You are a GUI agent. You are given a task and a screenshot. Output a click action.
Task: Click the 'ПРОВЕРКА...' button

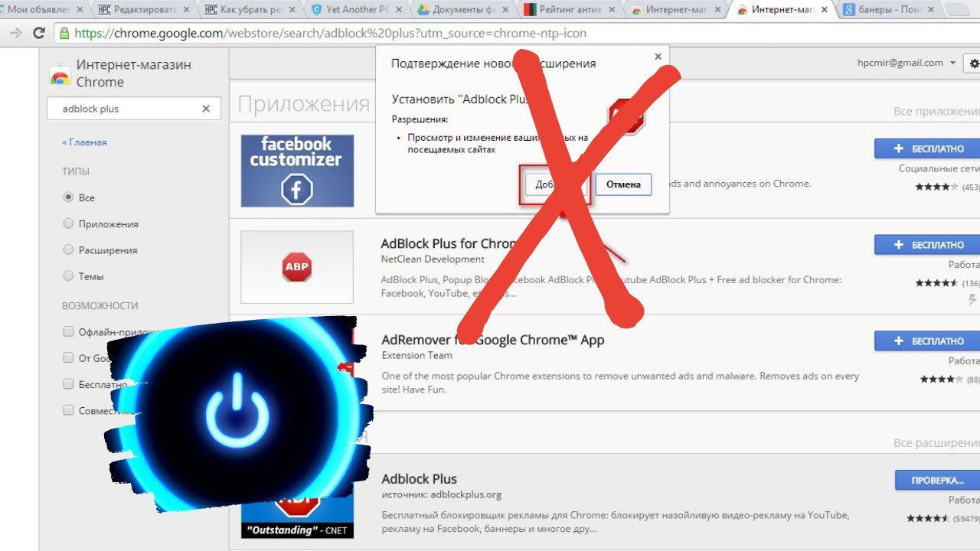[x=937, y=480]
